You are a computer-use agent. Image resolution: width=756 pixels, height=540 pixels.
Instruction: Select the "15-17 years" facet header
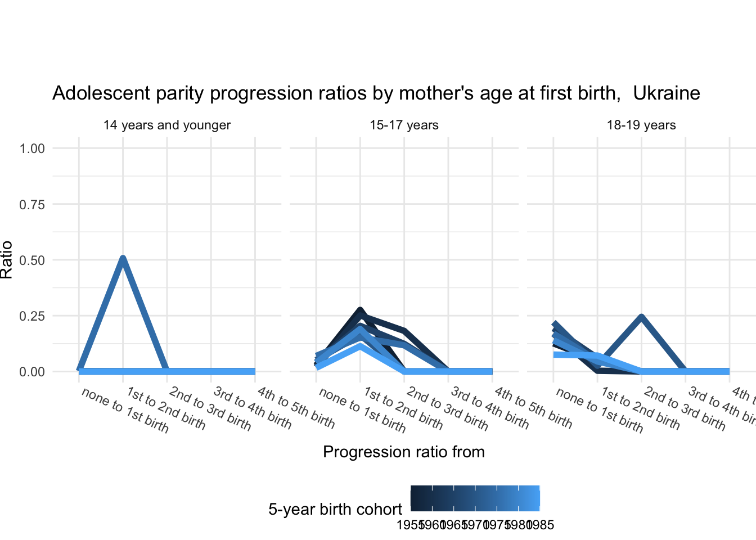point(404,125)
